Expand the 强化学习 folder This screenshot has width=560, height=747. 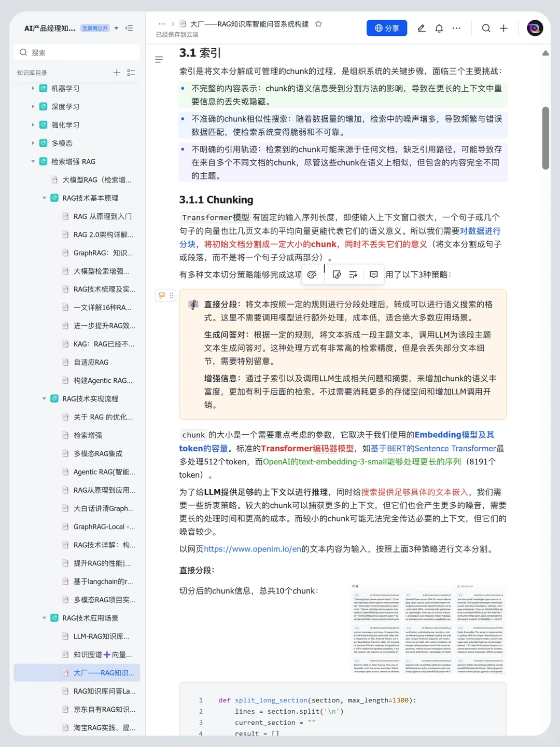(33, 125)
